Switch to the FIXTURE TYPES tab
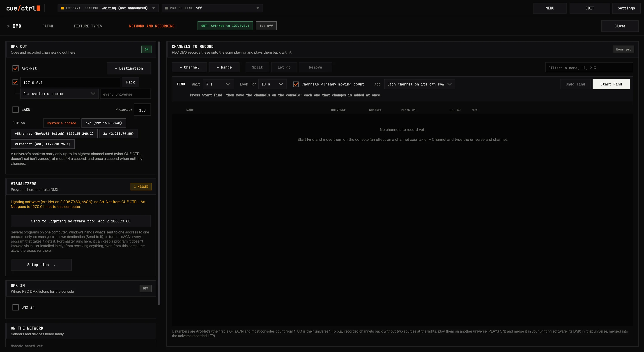644x352 pixels. 88,26
